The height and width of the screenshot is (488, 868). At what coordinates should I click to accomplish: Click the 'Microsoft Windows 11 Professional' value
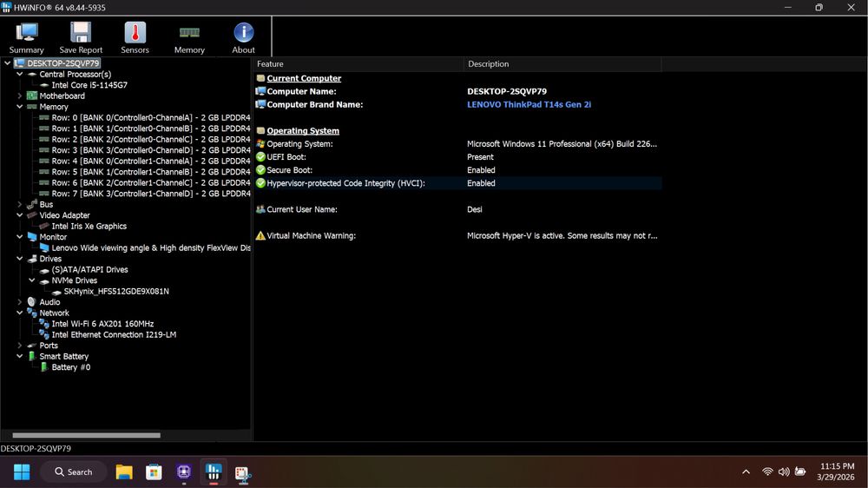tap(562, 143)
